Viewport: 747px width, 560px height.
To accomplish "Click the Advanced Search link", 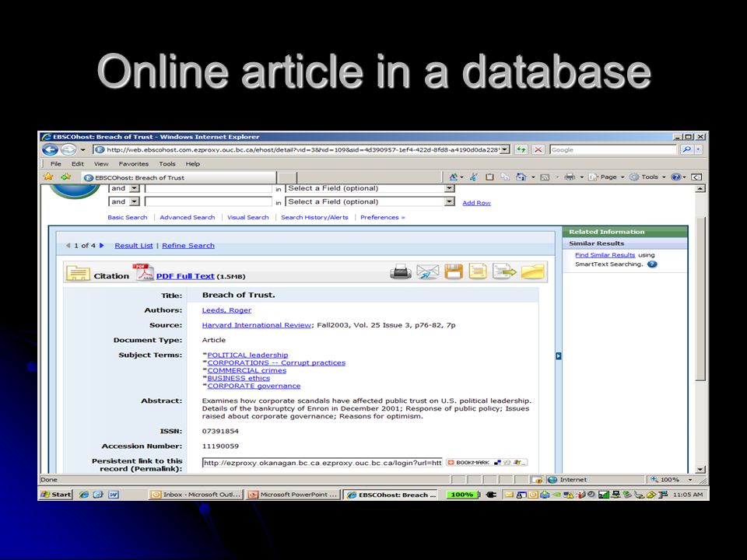I will click(x=188, y=217).
